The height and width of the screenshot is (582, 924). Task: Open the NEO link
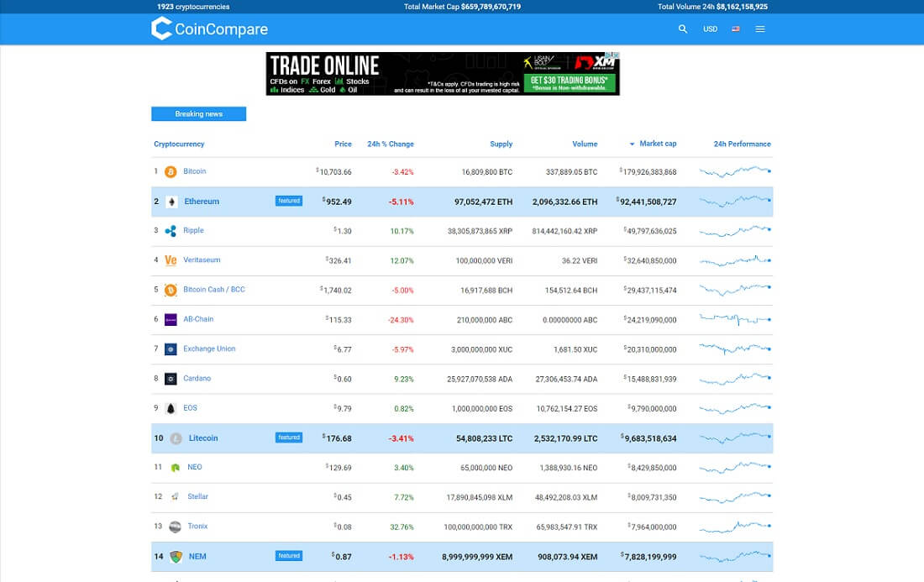click(x=195, y=467)
